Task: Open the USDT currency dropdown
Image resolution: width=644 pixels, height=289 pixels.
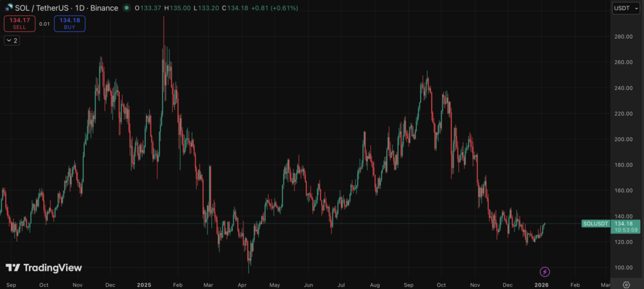Action: [x=625, y=8]
